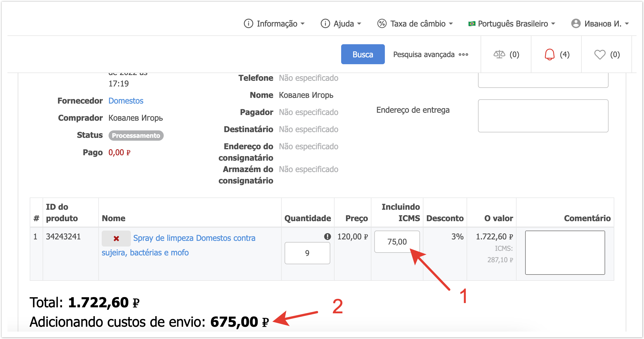Click the quantity warning exclamation icon
The height and width of the screenshot is (339, 644).
click(327, 236)
